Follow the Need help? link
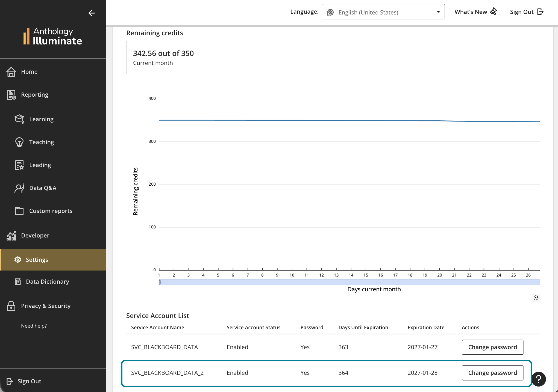 (x=34, y=326)
